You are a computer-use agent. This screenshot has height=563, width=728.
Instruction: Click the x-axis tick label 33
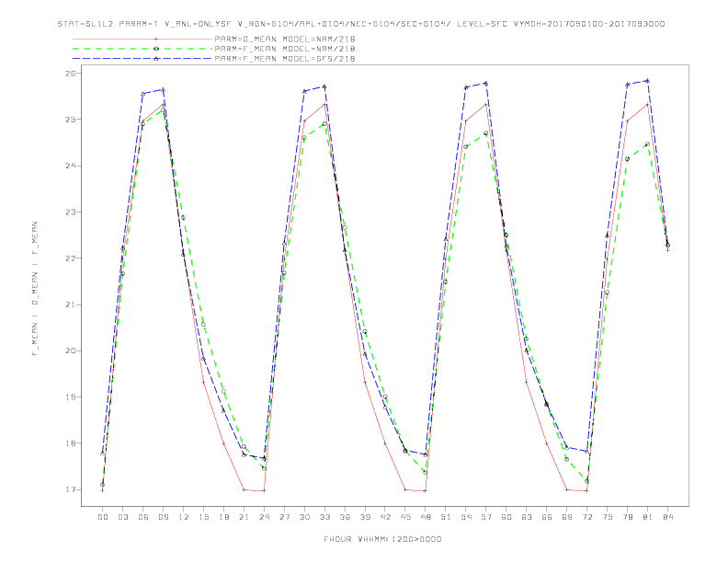[324, 517]
